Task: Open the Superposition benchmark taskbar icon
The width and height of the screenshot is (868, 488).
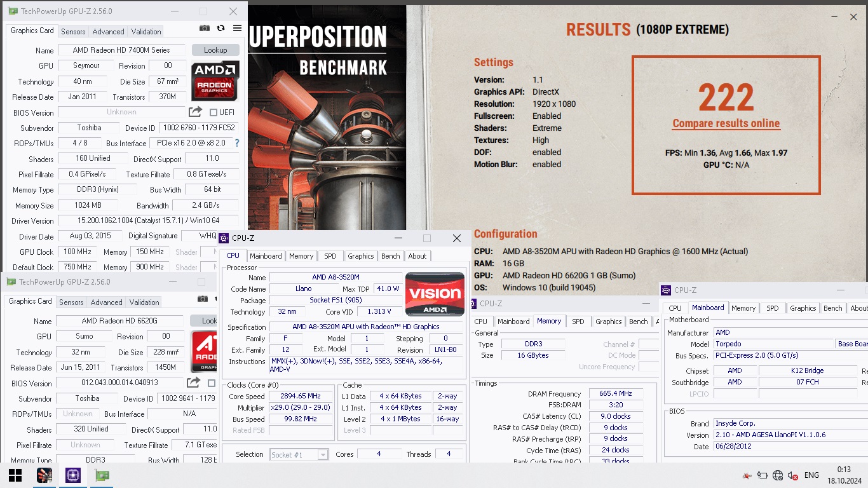Action: [x=44, y=475]
